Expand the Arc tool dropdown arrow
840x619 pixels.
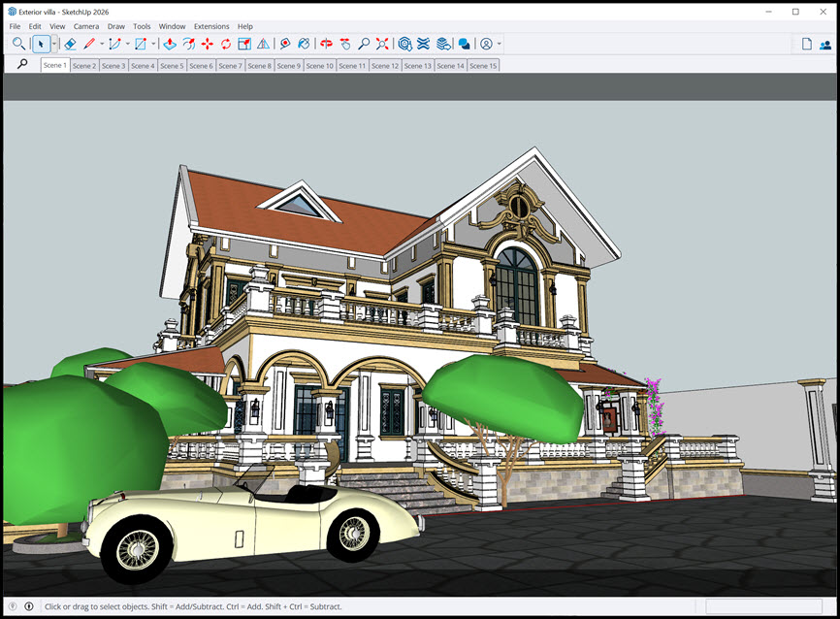tap(127, 44)
